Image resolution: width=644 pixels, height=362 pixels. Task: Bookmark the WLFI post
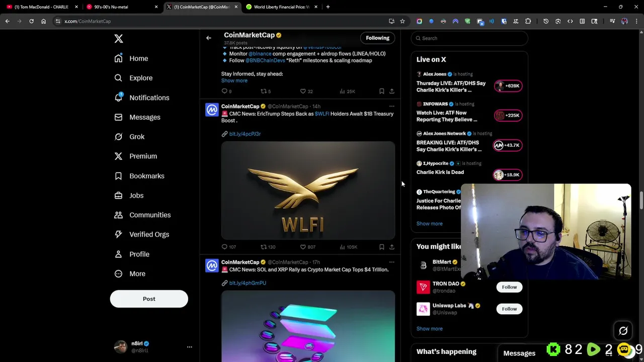pyautogui.click(x=381, y=247)
